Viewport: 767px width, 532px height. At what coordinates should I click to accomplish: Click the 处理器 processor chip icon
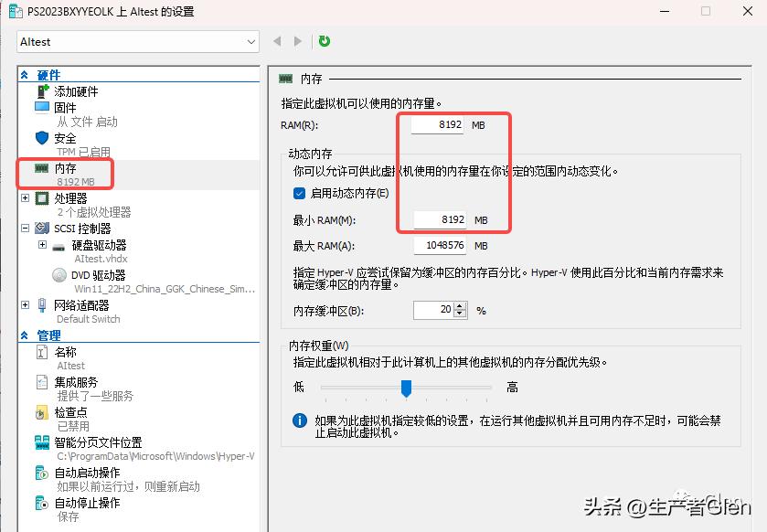coord(42,197)
